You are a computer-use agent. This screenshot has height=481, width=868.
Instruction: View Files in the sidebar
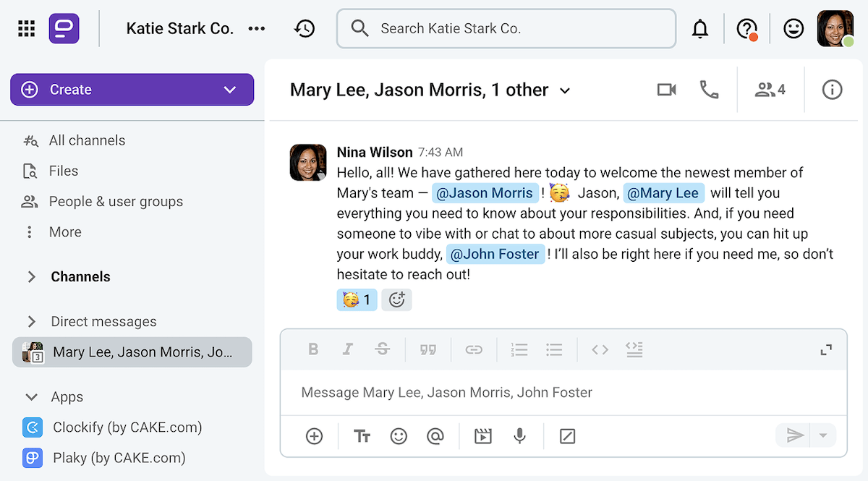click(x=66, y=170)
